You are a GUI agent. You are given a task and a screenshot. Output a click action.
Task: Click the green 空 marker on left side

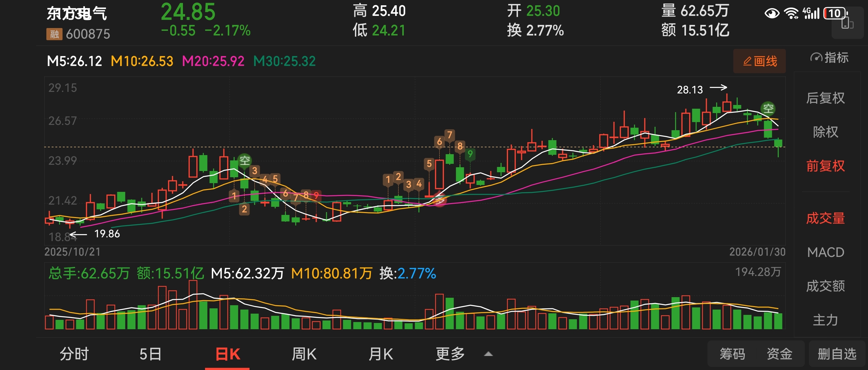[x=245, y=160]
